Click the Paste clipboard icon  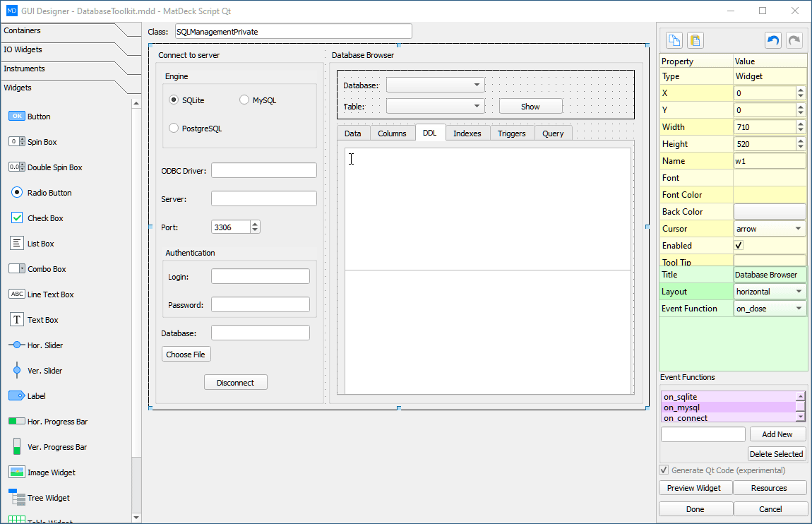(x=695, y=40)
